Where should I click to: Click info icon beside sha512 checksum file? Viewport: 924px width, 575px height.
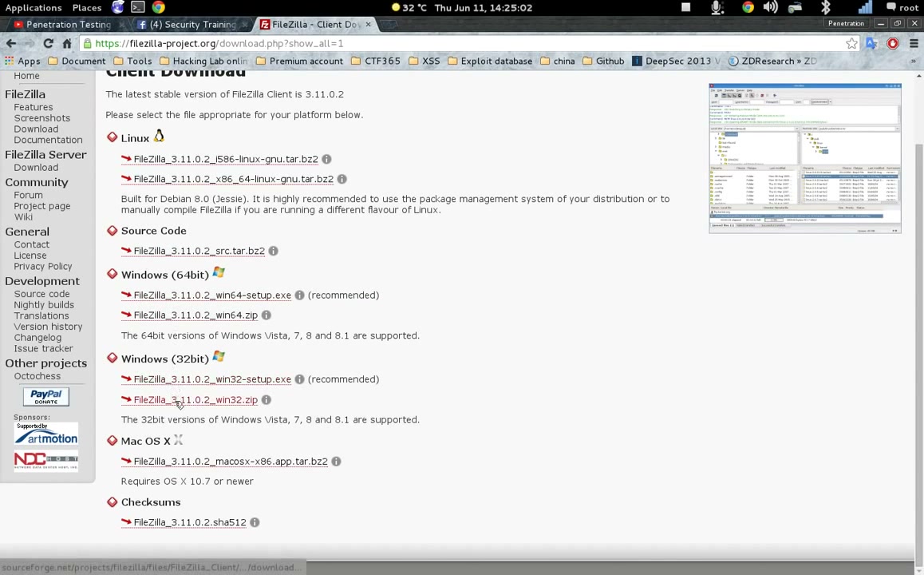pyautogui.click(x=255, y=522)
